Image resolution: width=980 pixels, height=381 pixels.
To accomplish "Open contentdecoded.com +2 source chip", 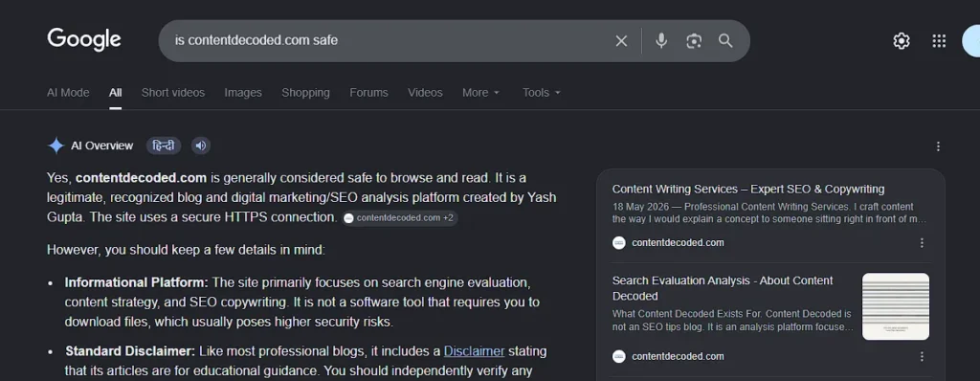I will pos(400,217).
